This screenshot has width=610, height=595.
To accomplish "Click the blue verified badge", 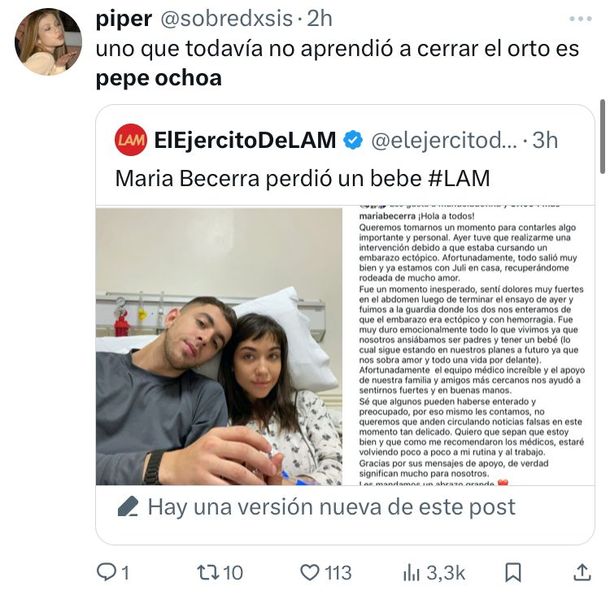I will point(354,140).
